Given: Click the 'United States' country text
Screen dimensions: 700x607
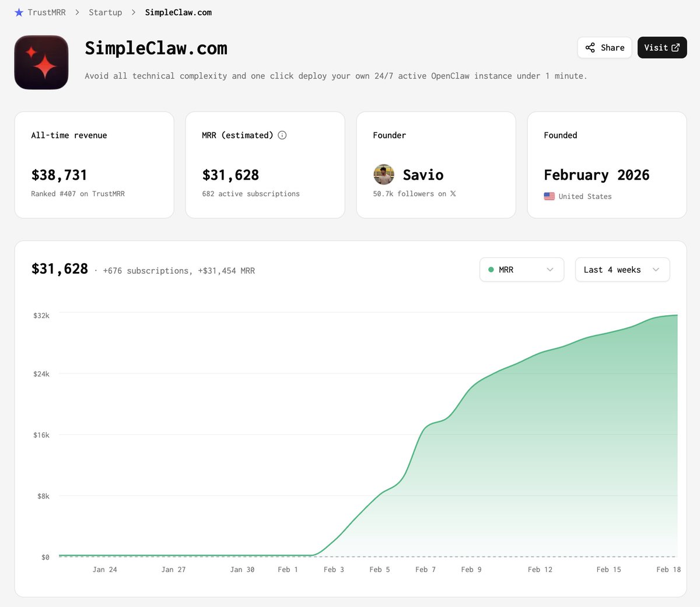Looking at the screenshot, I should point(585,197).
